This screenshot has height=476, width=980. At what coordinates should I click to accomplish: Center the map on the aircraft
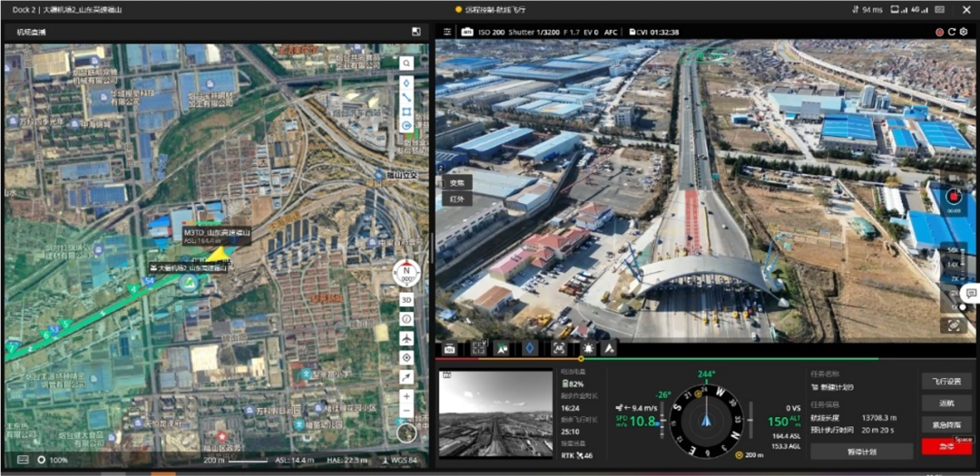pyautogui.click(x=407, y=338)
